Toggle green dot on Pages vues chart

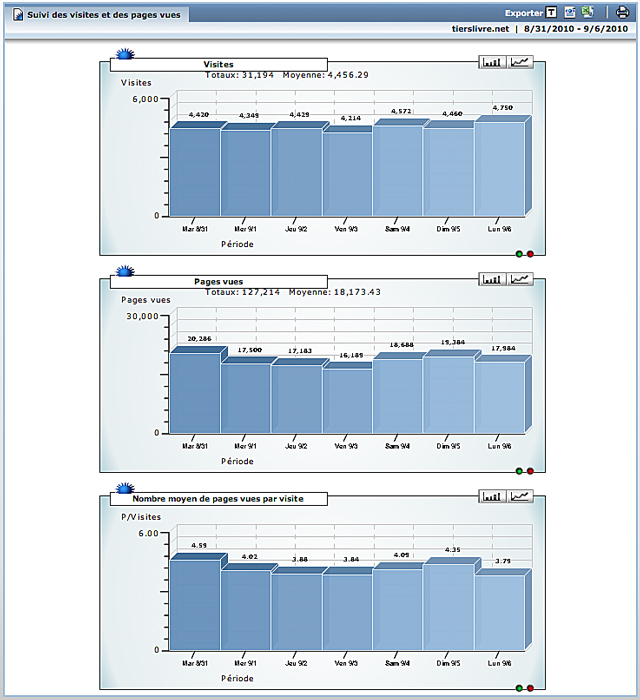[x=520, y=471]
